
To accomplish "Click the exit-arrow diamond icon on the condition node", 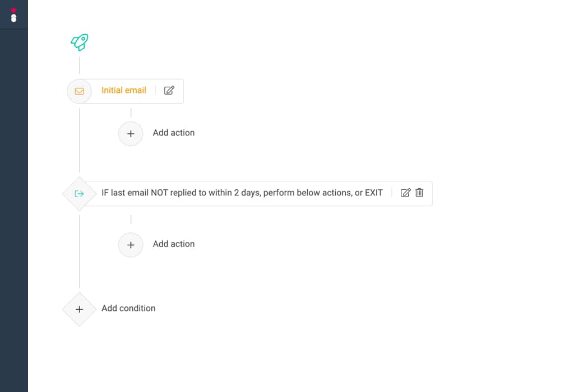I will pos(79,193).
